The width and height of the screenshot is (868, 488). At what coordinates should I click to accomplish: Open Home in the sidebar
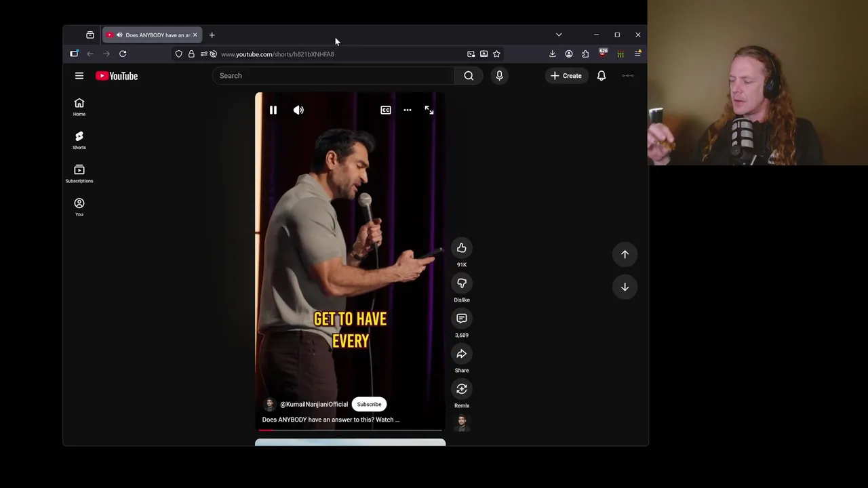point(79,107)
